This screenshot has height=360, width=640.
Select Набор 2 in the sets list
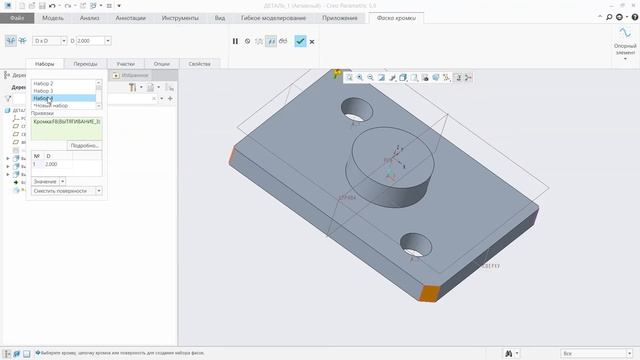[64, 83]
